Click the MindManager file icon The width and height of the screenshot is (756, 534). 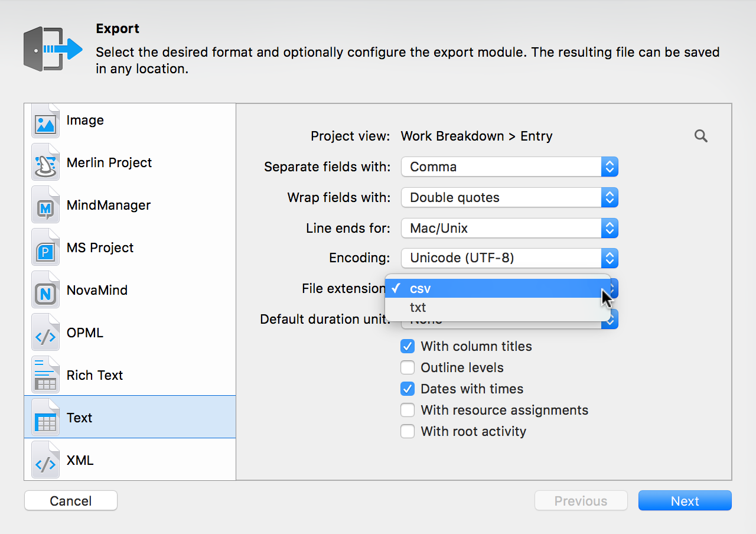45,205
